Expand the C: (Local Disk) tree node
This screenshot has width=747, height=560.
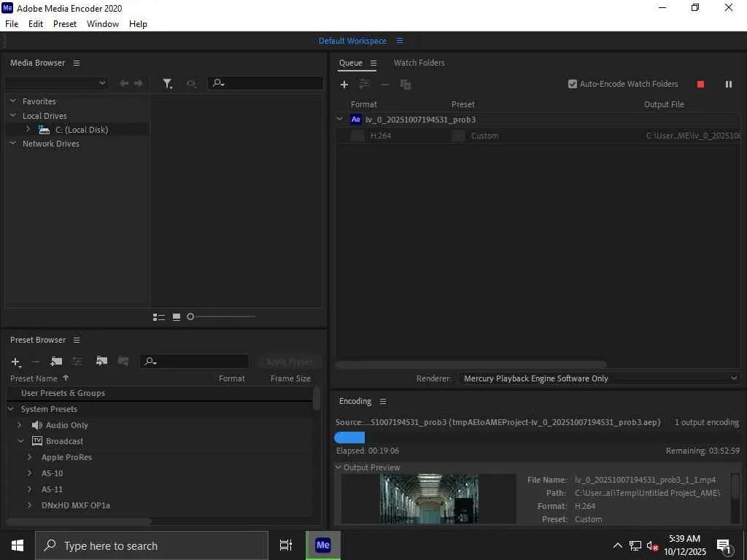click(28, 129)
